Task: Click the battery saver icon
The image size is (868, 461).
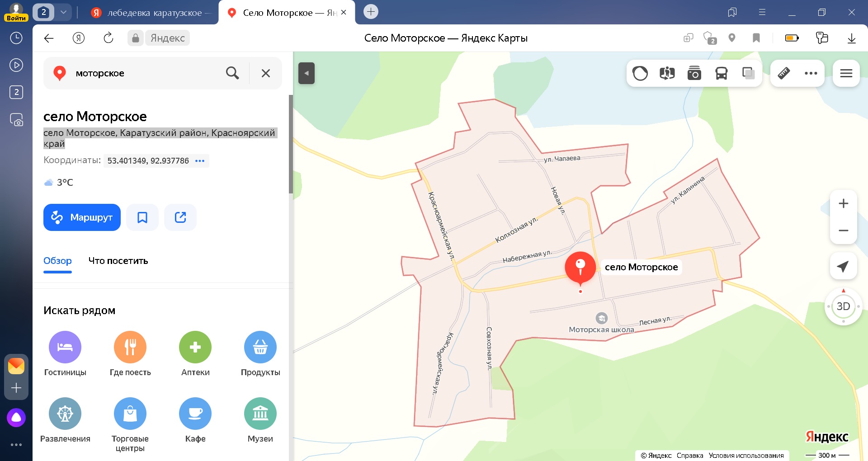Action: (x=792, y=38)
